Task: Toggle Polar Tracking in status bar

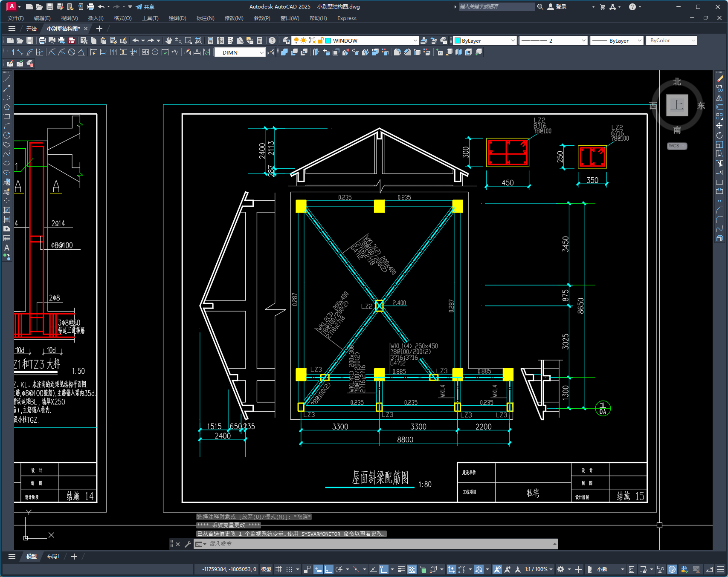Action: pos(339,569)
